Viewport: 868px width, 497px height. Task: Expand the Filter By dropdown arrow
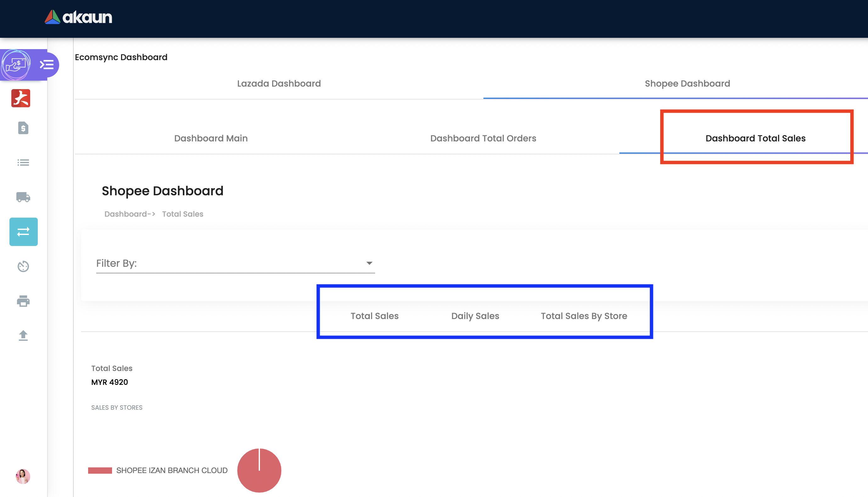pos(369,263)
